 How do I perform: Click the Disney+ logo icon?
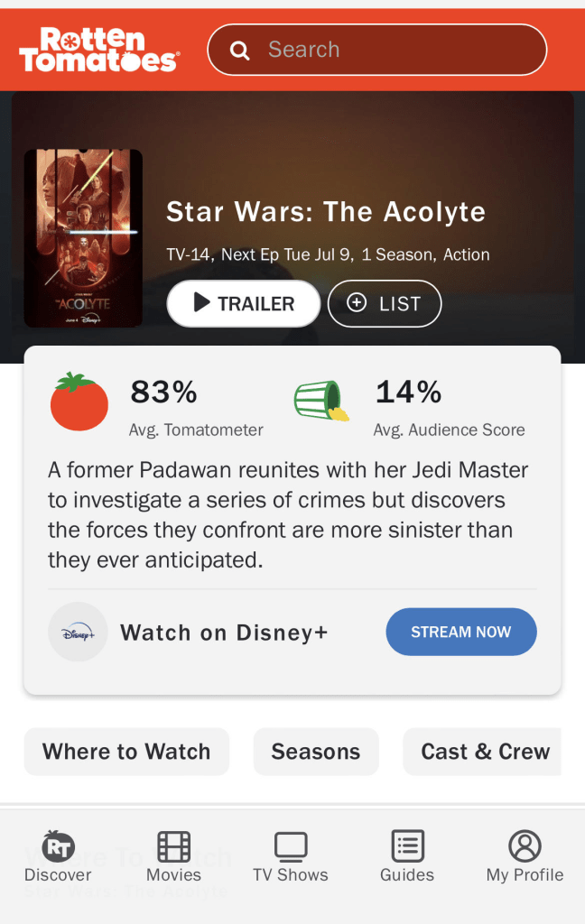(78, 633)
